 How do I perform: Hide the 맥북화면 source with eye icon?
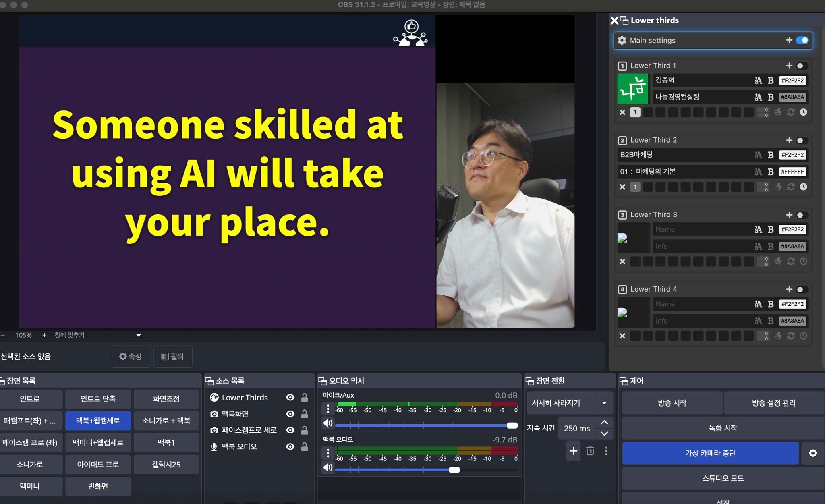(290, 414)
